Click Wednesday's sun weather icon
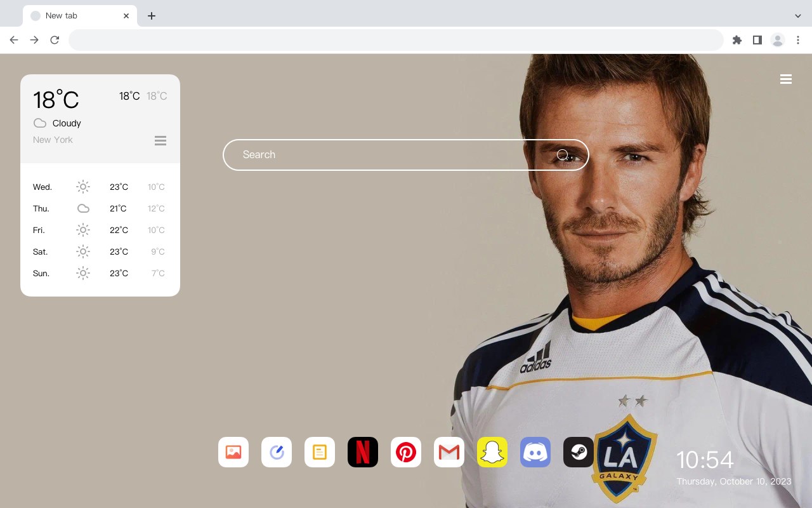The image size is (812, 508). 83,187
